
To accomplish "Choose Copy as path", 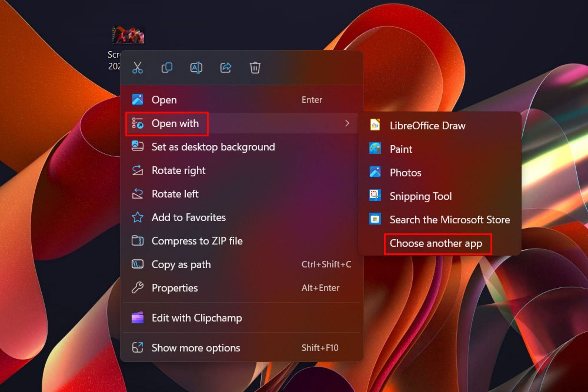I will pyautogui.click(x=242, y=264).
